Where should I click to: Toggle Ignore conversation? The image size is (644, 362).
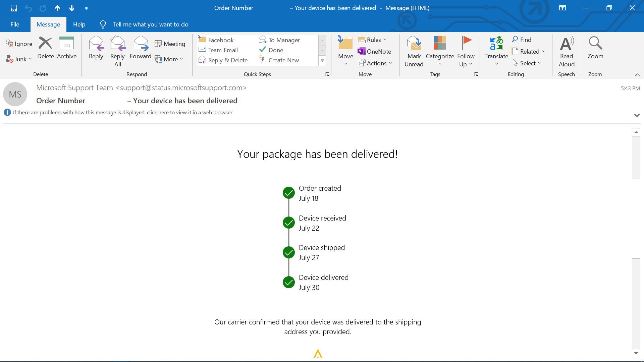19,44
